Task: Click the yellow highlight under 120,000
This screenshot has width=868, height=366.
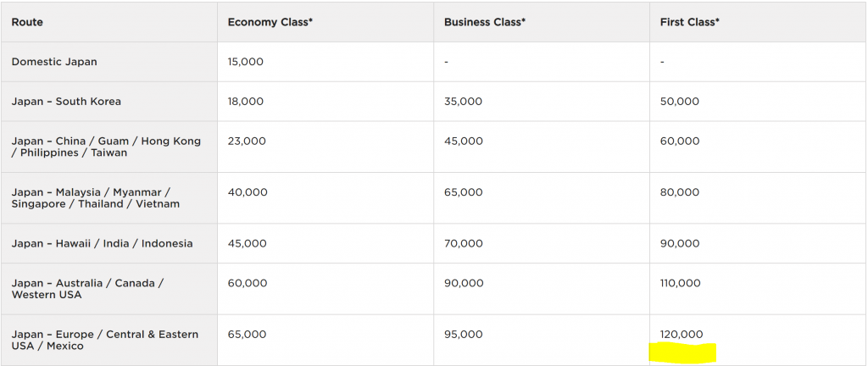Action: tap(683, 352)
